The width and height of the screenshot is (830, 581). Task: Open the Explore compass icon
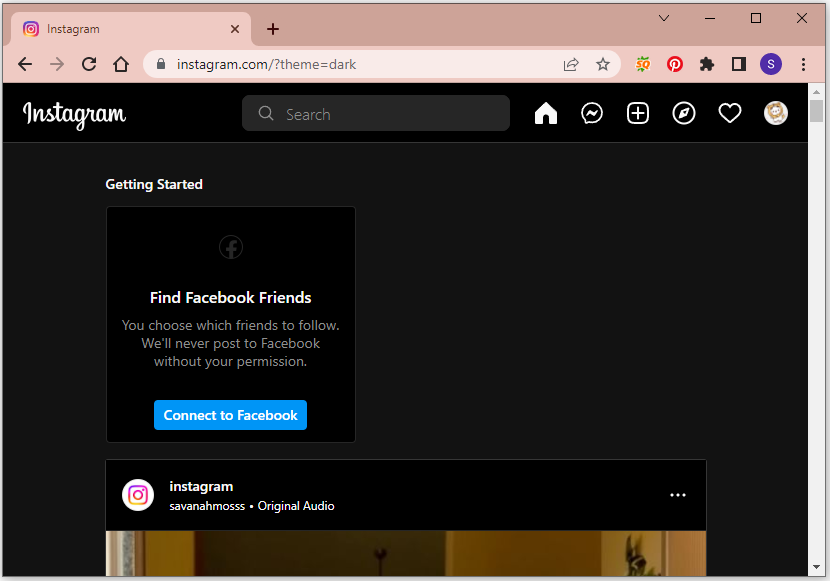pos(684,113)
